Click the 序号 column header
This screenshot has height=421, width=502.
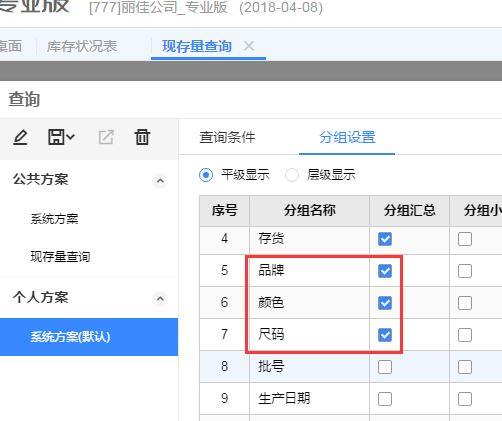click(225, 211)
